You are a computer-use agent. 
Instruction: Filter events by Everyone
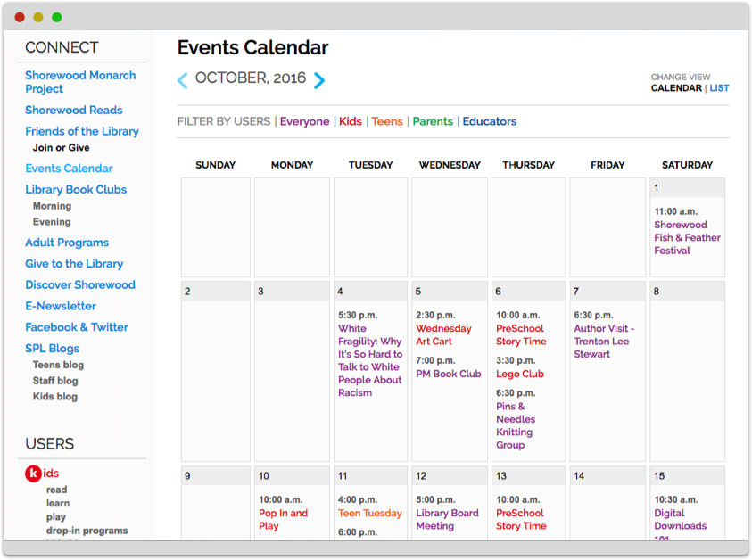pyautogui.click(x=304, y=121)
